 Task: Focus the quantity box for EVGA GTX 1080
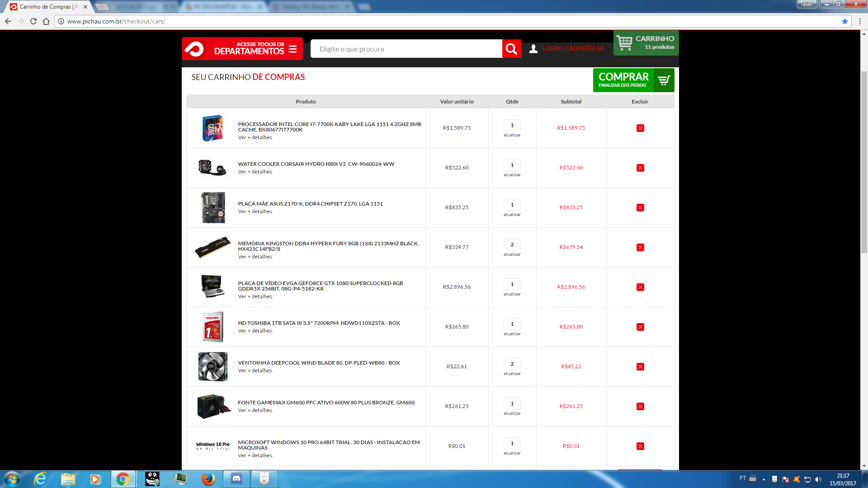512,284
